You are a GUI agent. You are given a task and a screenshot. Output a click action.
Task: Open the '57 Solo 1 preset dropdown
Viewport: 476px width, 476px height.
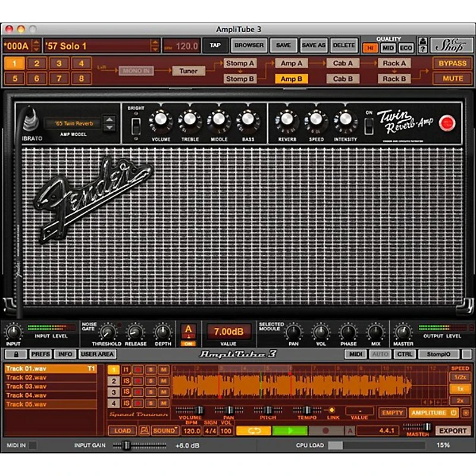[155, 46]
